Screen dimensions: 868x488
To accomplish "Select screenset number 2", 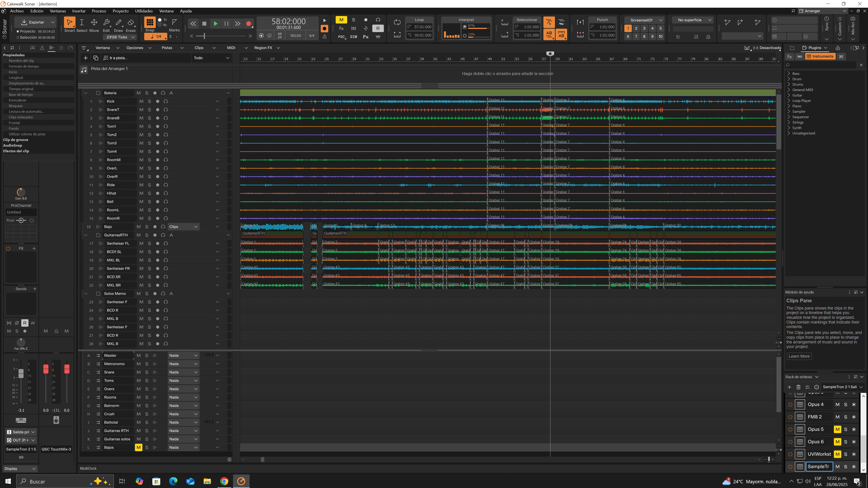I will [x=636, y=28].
